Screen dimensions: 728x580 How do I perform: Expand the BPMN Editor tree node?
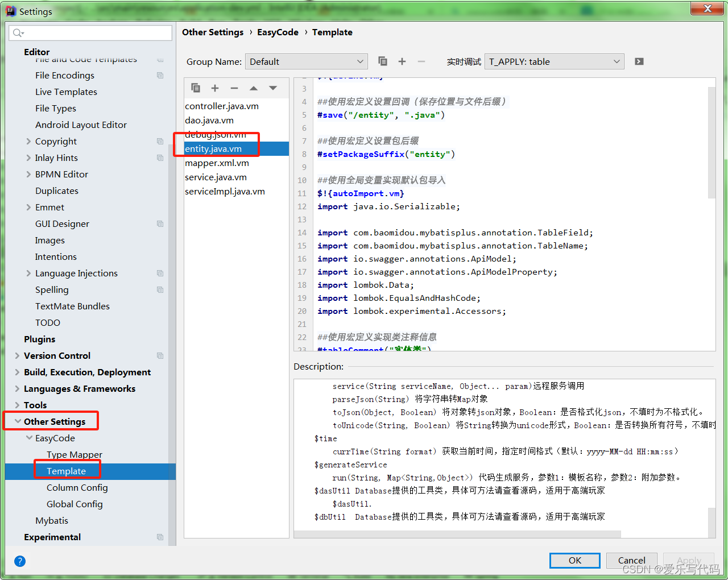click(28, 174)
